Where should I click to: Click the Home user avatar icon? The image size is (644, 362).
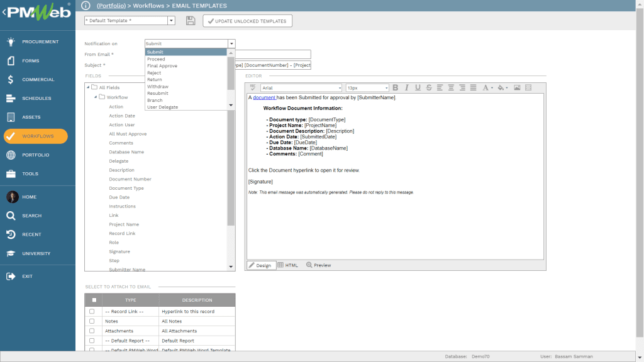pyautogui.click(x=13, y=197)
